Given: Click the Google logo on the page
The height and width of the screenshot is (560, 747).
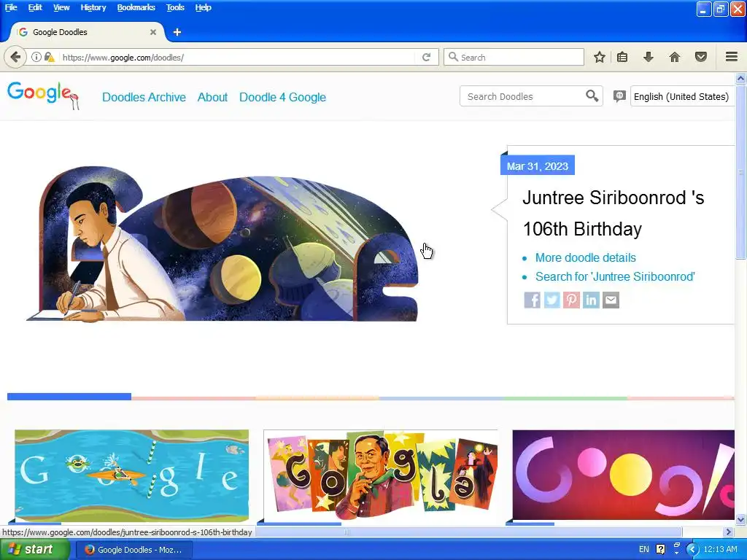Looking at the screenshot, I should point(42,95).
